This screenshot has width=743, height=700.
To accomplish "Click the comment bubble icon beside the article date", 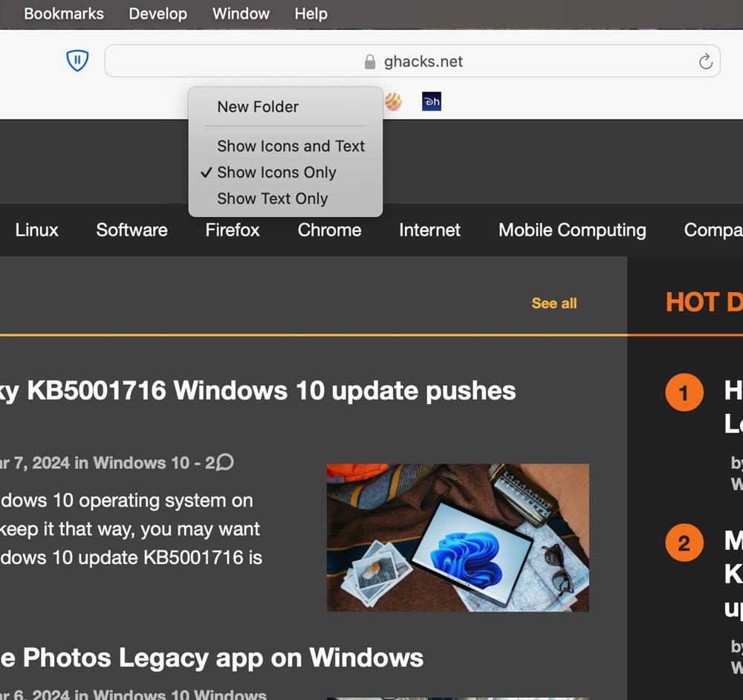I will click(x=224, y=462).
